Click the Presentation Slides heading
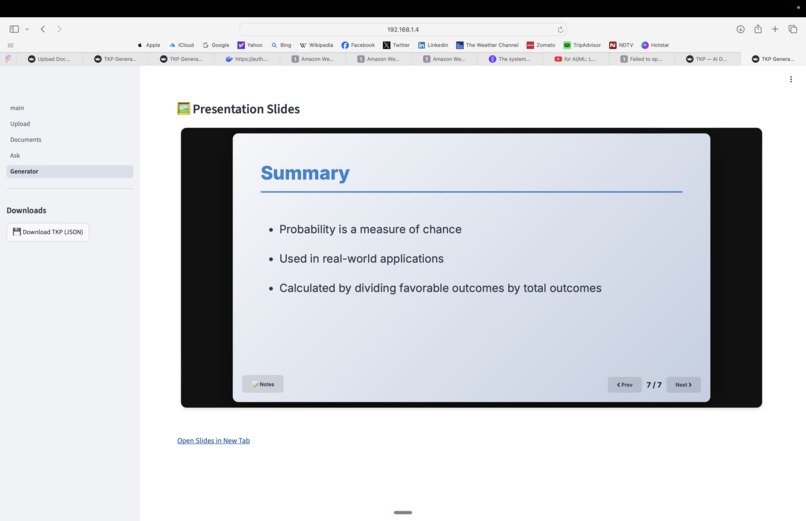Viewport: 806px width, 521px height. (239, 109)
